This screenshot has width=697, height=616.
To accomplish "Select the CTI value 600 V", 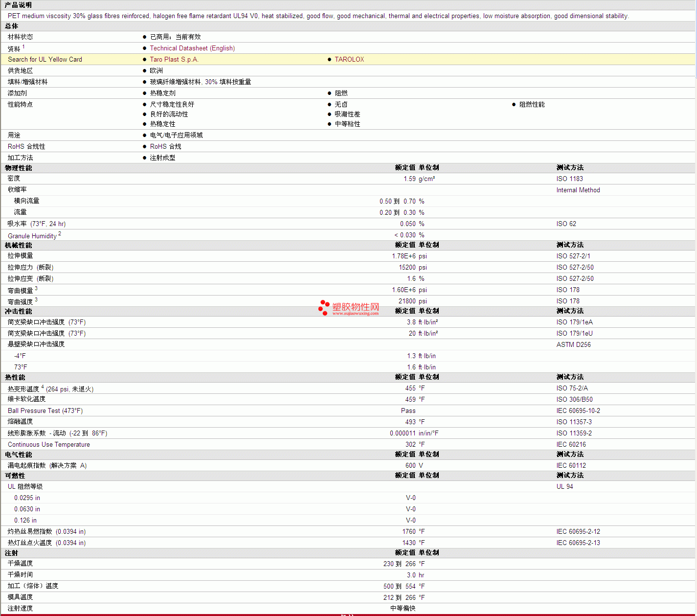I will tap(414, 465).
